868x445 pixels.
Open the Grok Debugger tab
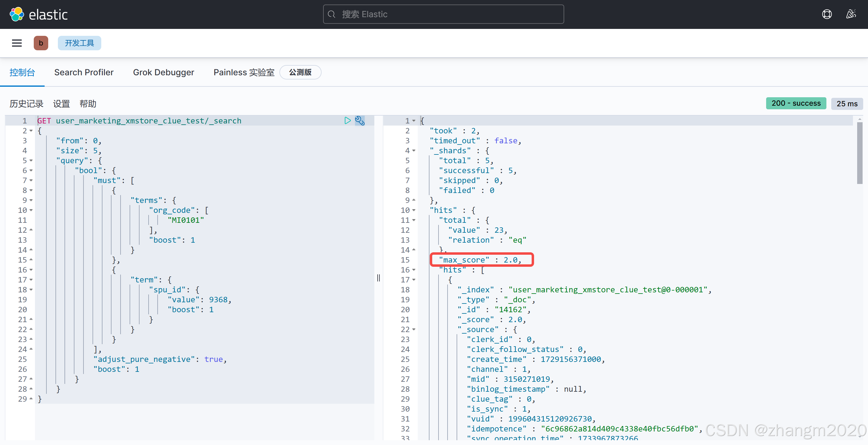pyautogui.click(x=163, y=72)
